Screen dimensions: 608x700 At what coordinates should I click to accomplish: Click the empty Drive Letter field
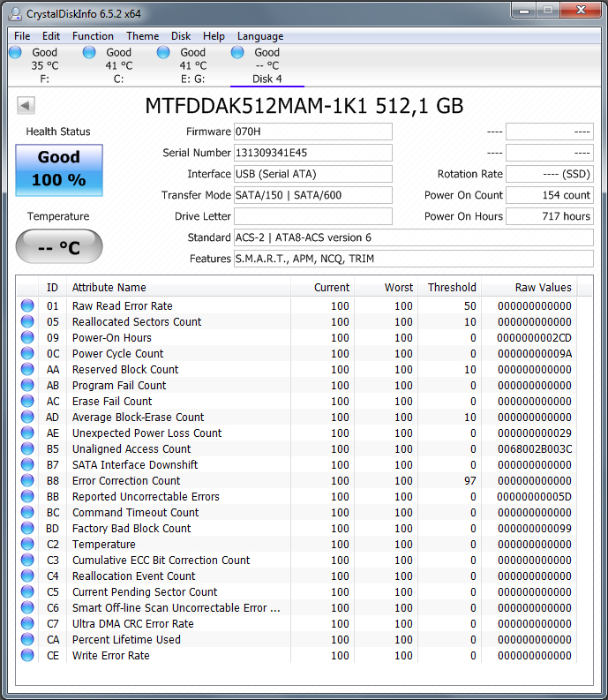pyautogui.click(x=313, y=216)
